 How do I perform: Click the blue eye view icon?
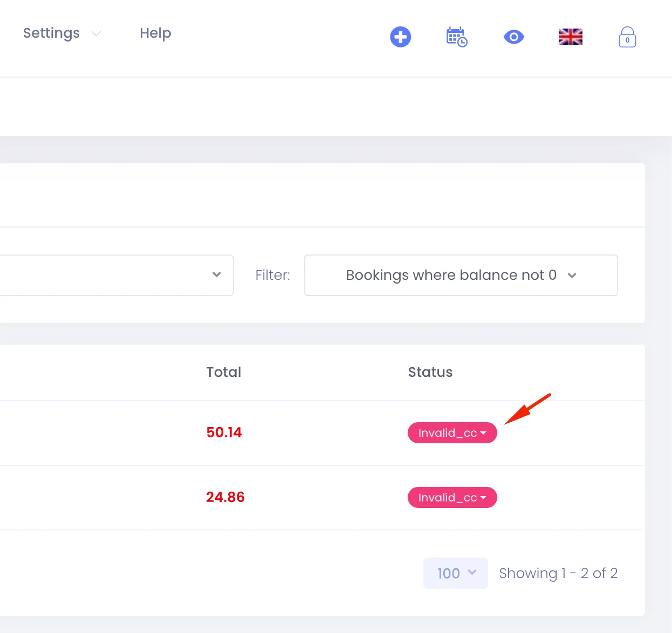513,37
